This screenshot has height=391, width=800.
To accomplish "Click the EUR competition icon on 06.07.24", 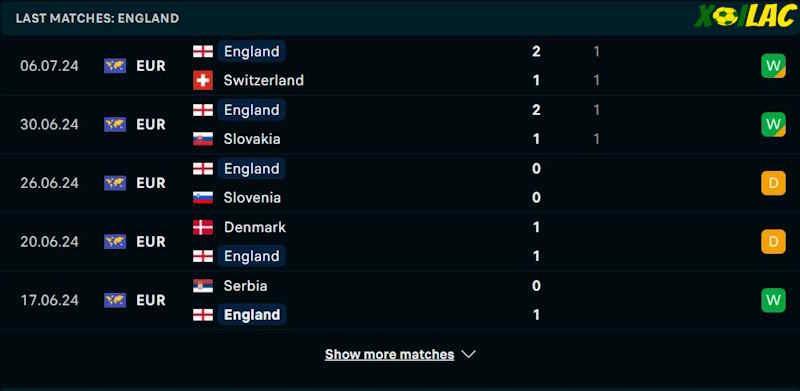I will click(x=115, y=66).
